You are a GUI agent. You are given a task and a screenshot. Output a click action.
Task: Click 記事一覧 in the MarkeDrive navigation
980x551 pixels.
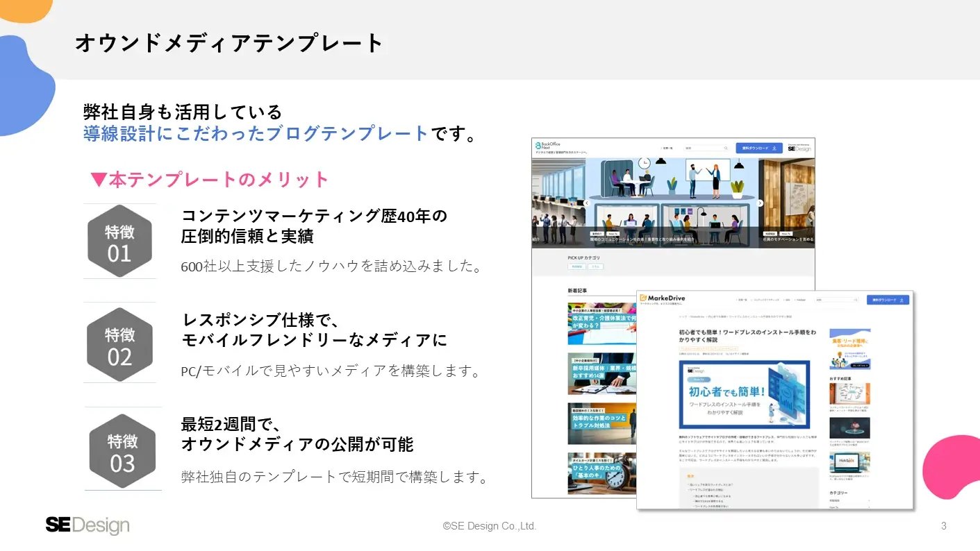click(742, 300)
